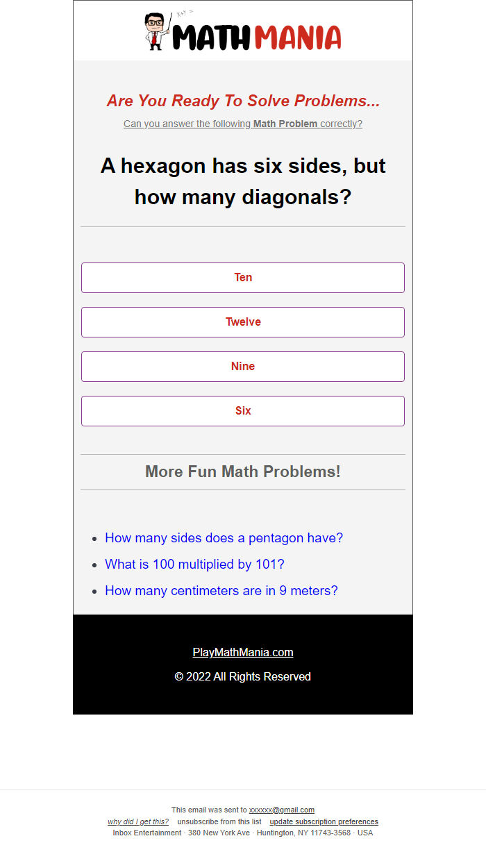Click 'unsubscribe from this list'

tap(219, 821)
